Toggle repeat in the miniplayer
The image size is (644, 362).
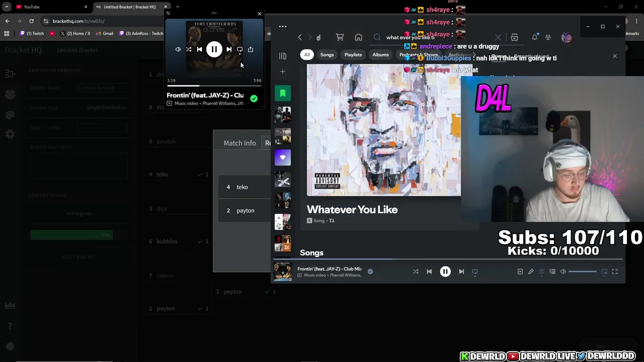pos(239,49)
